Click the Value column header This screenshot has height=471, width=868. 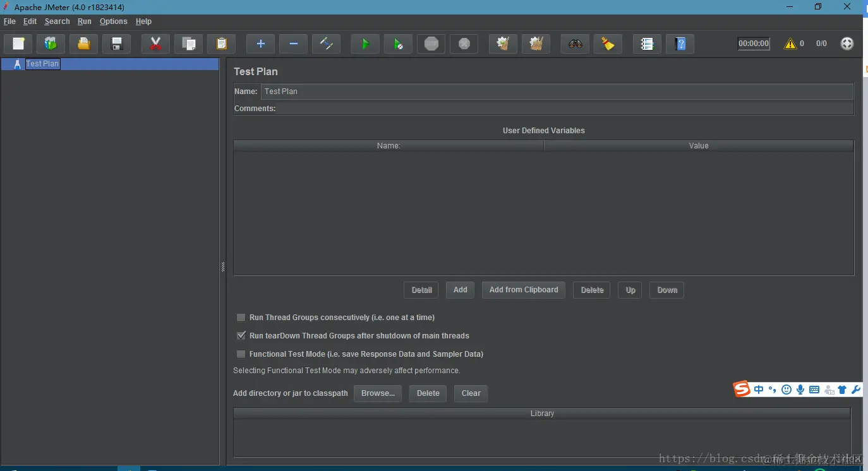point(699,145)
